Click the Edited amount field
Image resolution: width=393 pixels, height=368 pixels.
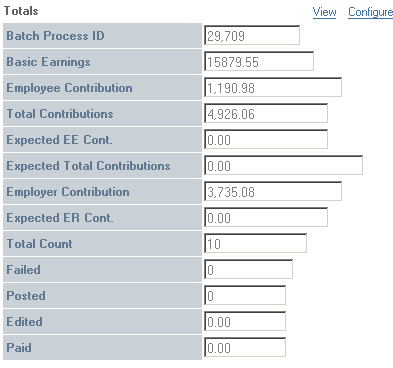245,321
